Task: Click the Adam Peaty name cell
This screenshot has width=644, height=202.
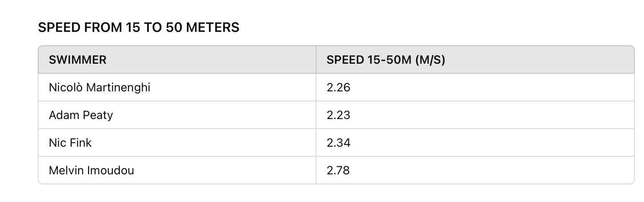Action: [177, 115]
